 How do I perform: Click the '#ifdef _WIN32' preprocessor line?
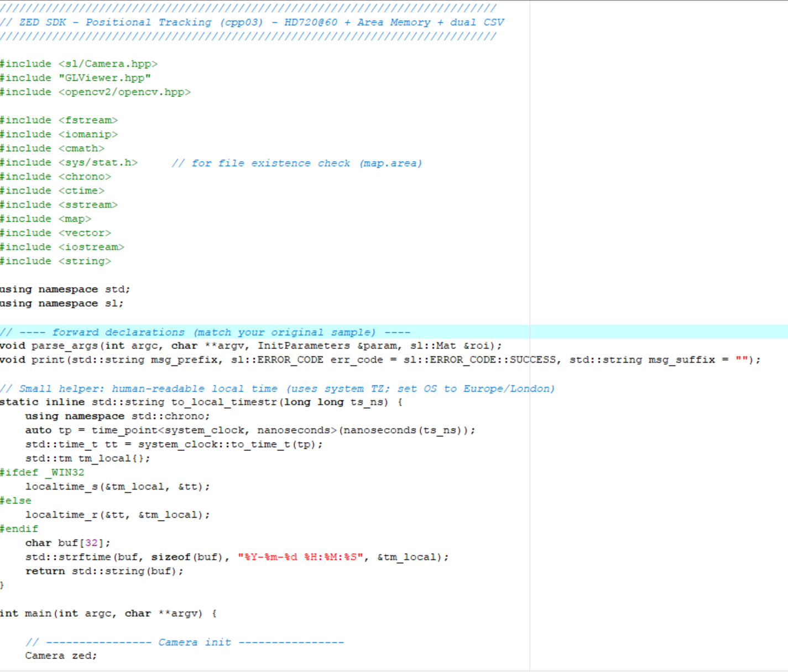click(x=42, y=473)
